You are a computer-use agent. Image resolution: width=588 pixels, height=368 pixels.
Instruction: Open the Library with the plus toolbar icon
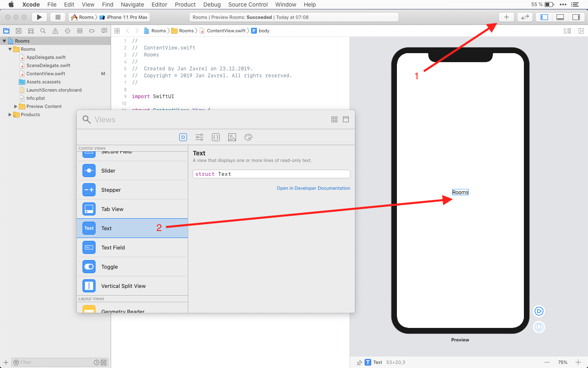(x=506, y=17)
